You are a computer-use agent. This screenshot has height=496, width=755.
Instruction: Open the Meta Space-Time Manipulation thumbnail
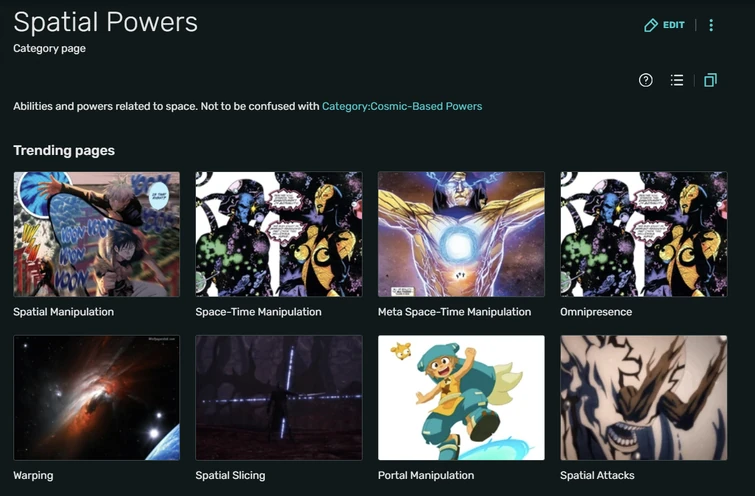click(461, 234)
